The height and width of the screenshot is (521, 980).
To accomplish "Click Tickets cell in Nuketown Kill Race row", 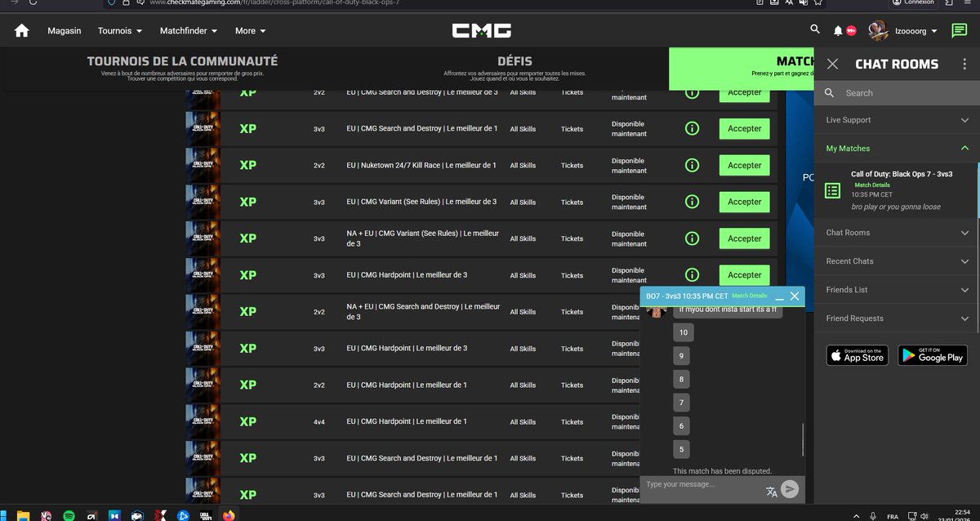I will pos(572,165).
